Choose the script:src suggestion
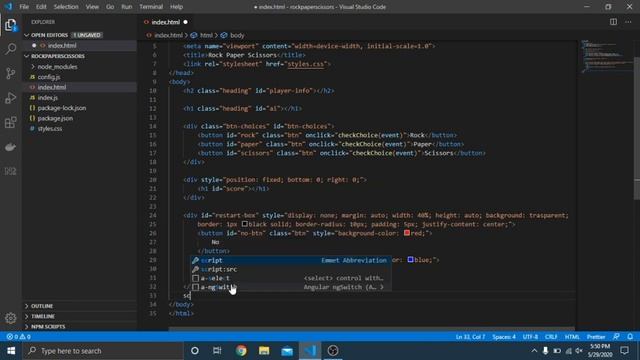 point(290,269)
